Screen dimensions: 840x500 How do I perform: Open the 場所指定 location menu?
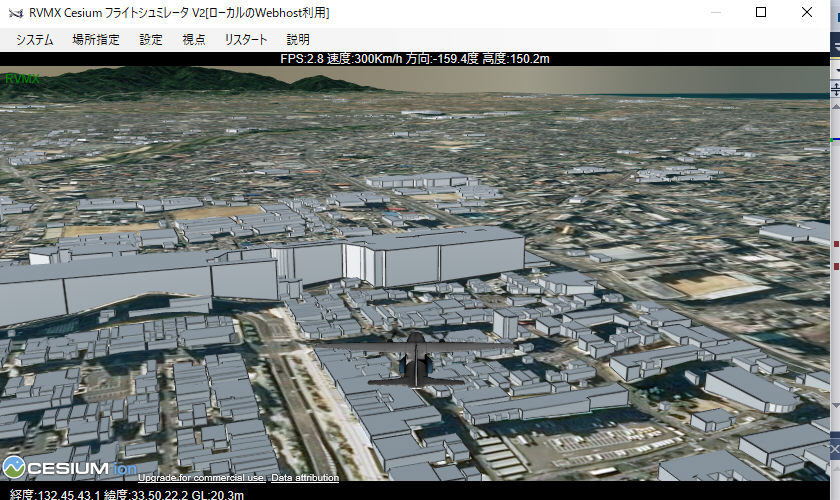pyautogui.click(x=95, y=40)
